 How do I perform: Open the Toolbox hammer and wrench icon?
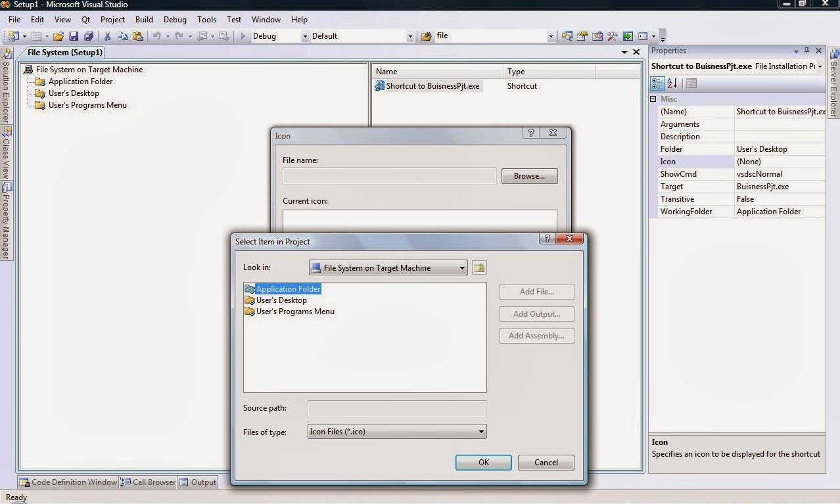pyautogui.click(x=612, y=36)
